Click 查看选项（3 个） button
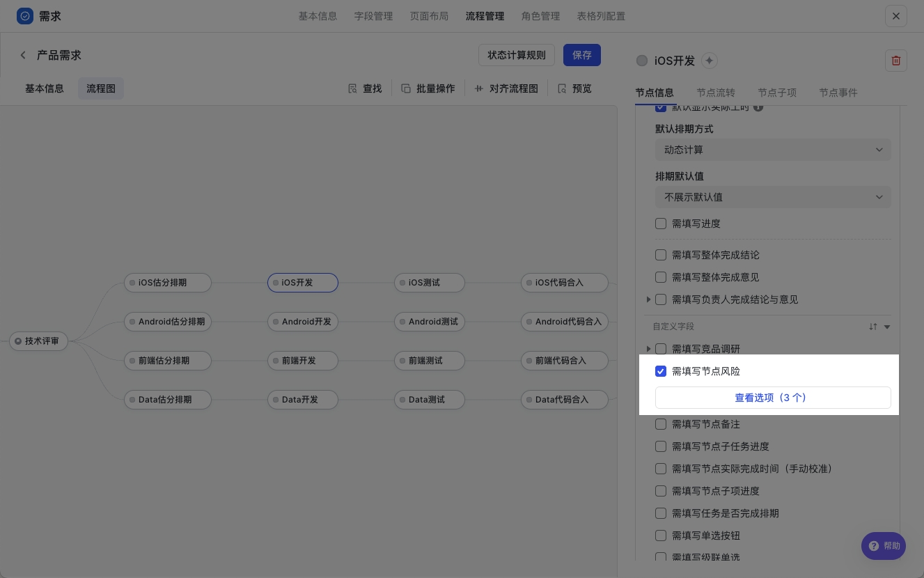This screenshot has width=924, height=578. (x=773, y=398)
